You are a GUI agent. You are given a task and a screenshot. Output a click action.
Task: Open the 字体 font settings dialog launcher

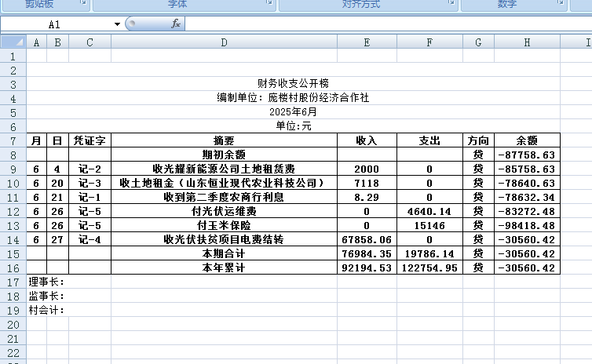click(x=269, y=5)
